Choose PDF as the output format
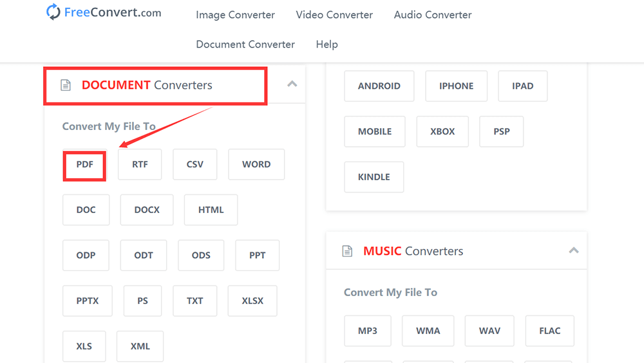Viewport: 644px width, 363px height. tap(84, 165)
